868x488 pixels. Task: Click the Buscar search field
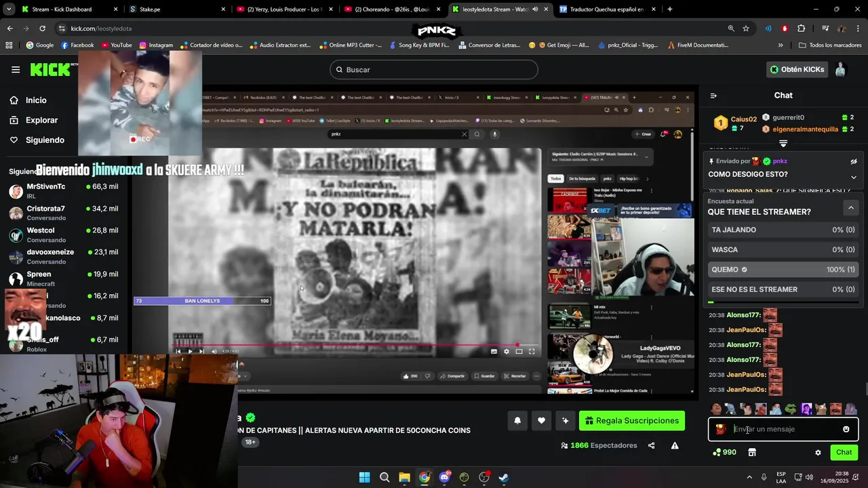click(x=434, y=69)
